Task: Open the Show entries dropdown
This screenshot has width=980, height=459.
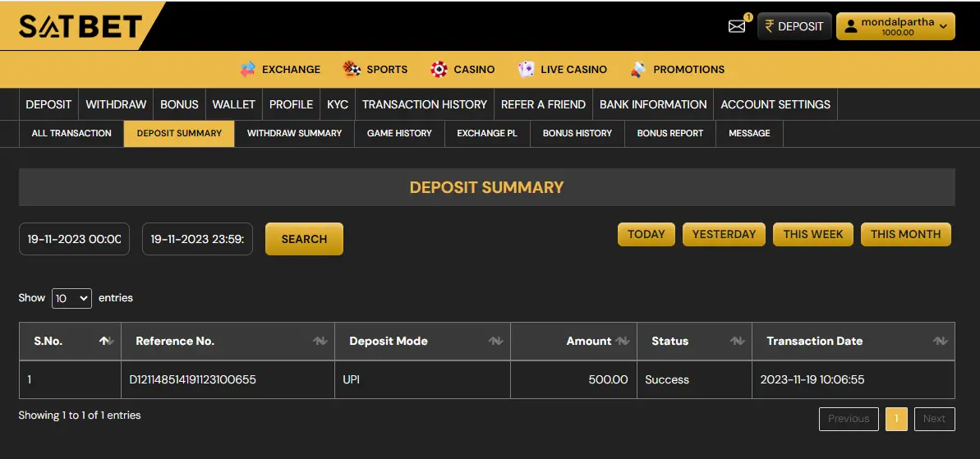Action: [71, 298]
